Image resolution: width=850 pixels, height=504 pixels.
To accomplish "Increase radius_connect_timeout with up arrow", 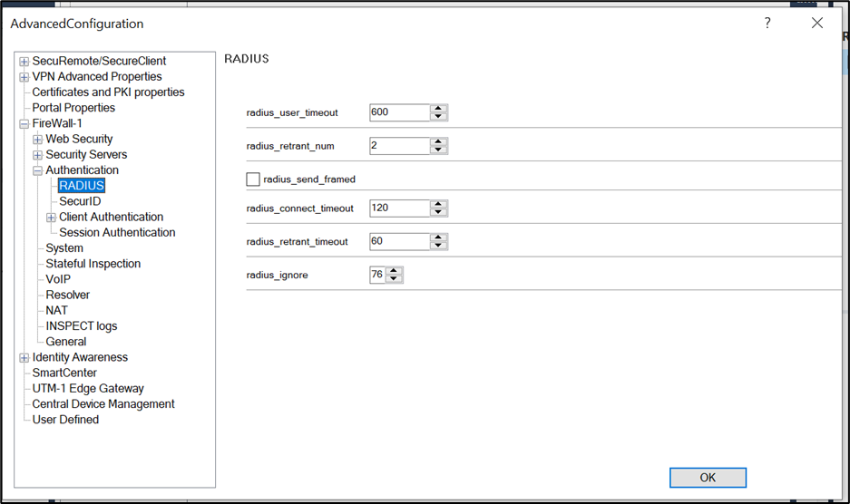I will [x=438, y=204].
